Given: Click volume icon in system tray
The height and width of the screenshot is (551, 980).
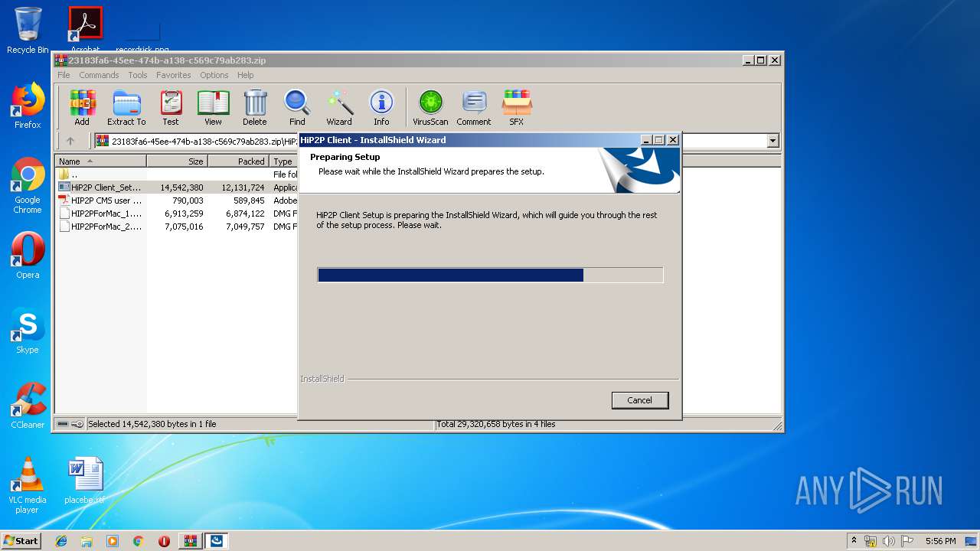Looking at the screenshot, I should [x=889, y=541].
